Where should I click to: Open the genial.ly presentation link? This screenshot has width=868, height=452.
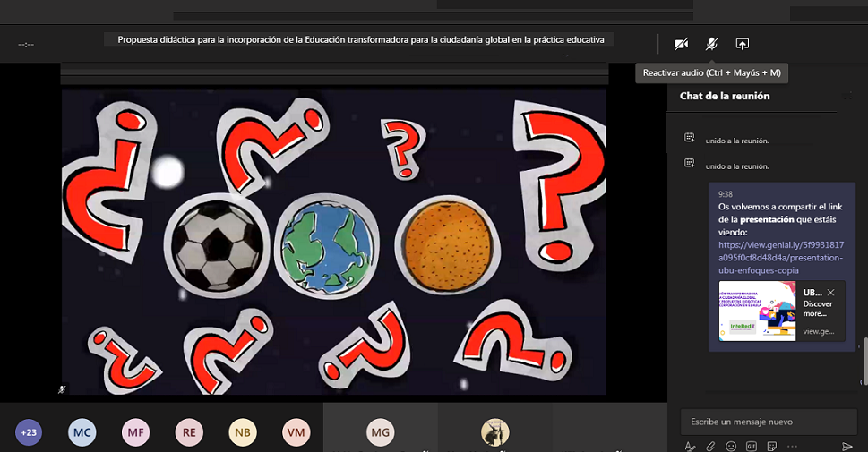[x=779, y=257]
